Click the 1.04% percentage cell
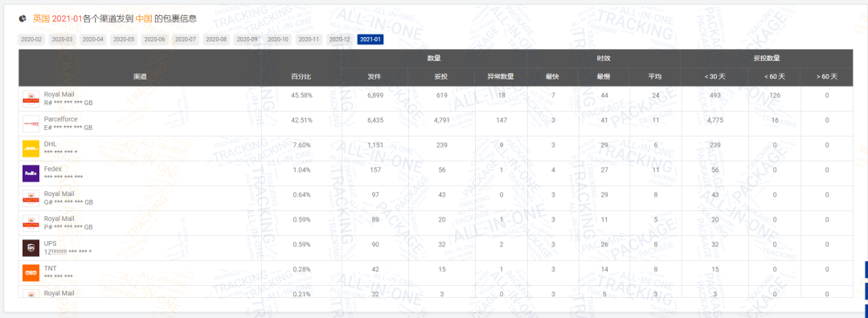868x318 pixels. tap(301, 170)
